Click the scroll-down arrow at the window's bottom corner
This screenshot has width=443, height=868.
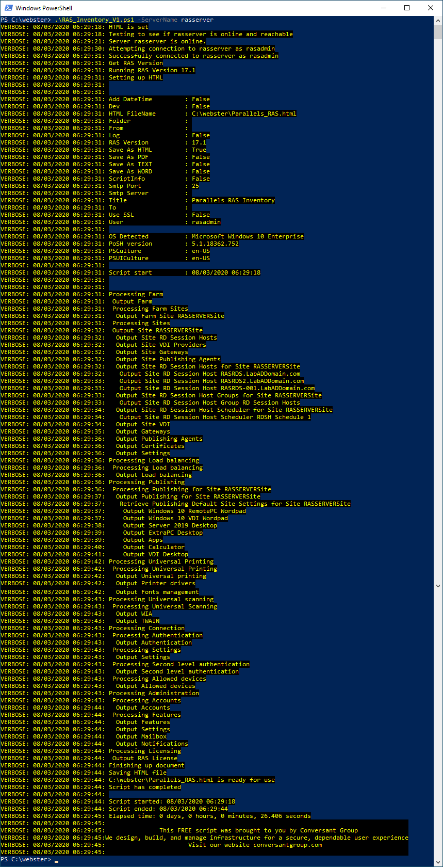[x=438, y=862]
